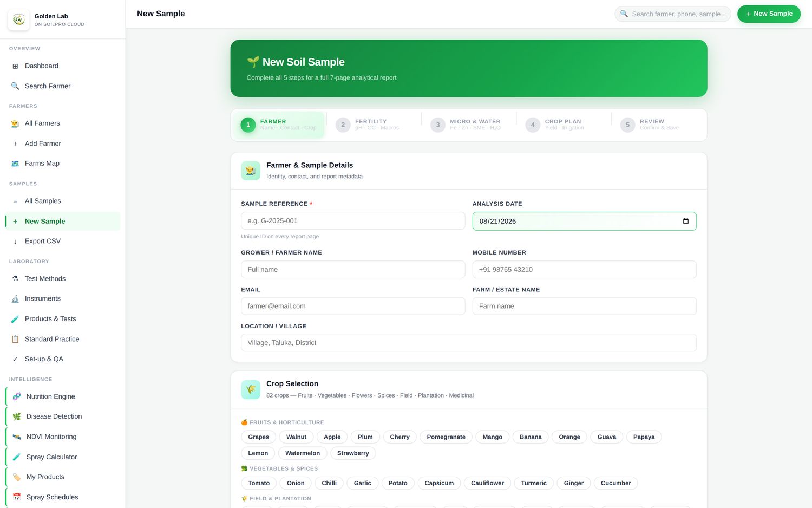Click the NDVI Monitoring satellite icon
The image size is (812, 508).
click(x=17, y=437)
